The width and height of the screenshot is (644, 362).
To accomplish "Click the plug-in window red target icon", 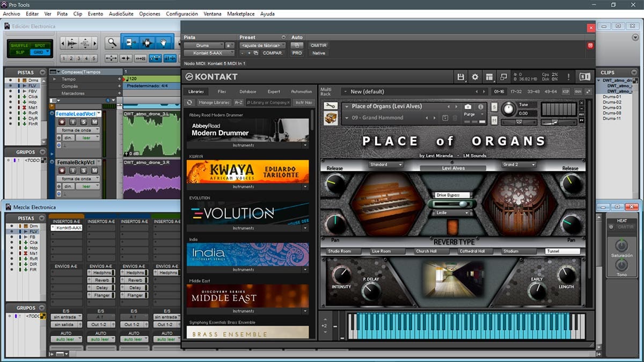I will [590, 46].
